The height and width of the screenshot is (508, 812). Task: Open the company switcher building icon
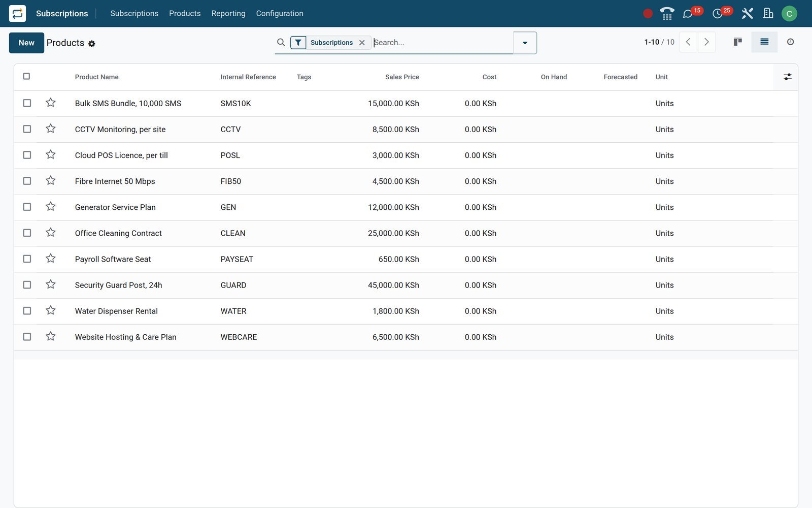pyautogui.click(x=768, y=14)
